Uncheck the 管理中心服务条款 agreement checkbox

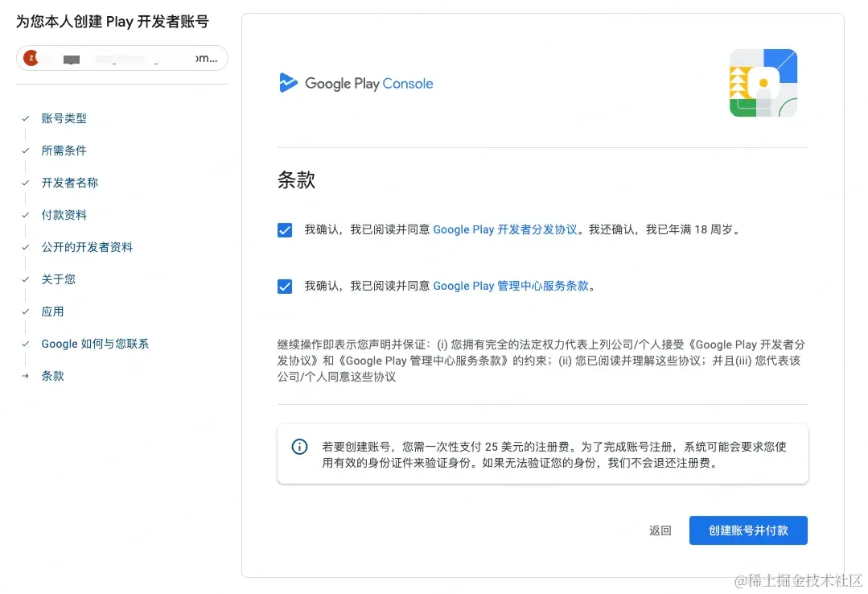(285, 286)
